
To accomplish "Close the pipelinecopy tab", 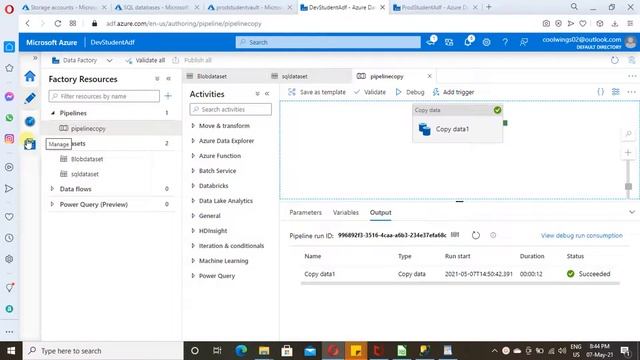I will [x=429, y=76].
